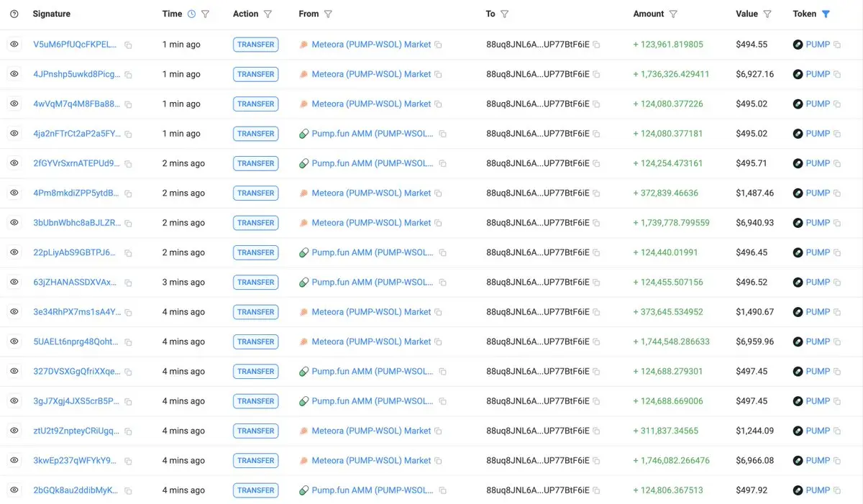
Task: Copy From address in 4JPnshp5uwkd8Picg row
Action: point(438,75)
